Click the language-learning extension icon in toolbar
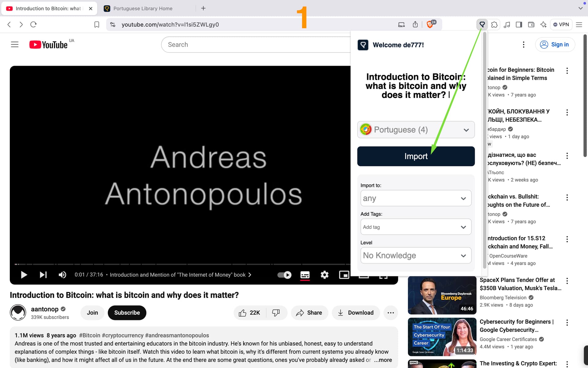The height and width of the screenshot is (368, 588). coord(482,25)
